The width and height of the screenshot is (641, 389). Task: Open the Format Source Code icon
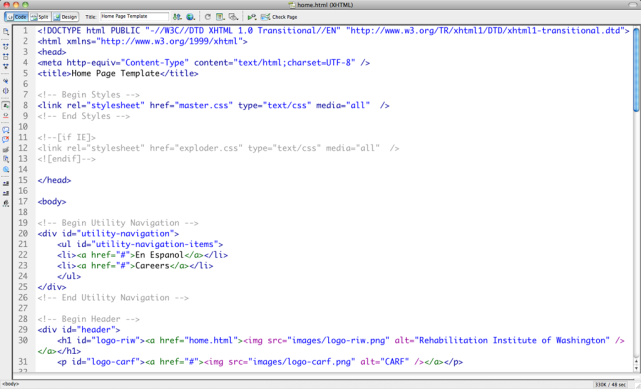[6, 203]
